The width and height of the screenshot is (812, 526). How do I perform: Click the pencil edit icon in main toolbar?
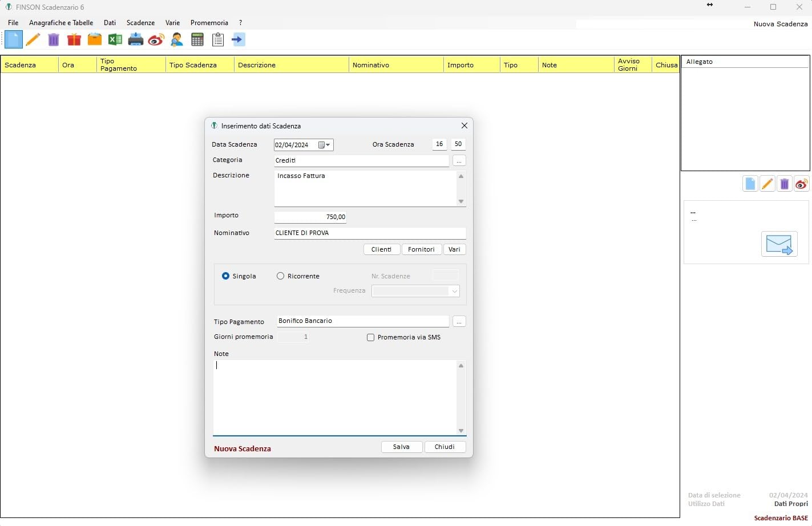(33, 39)
